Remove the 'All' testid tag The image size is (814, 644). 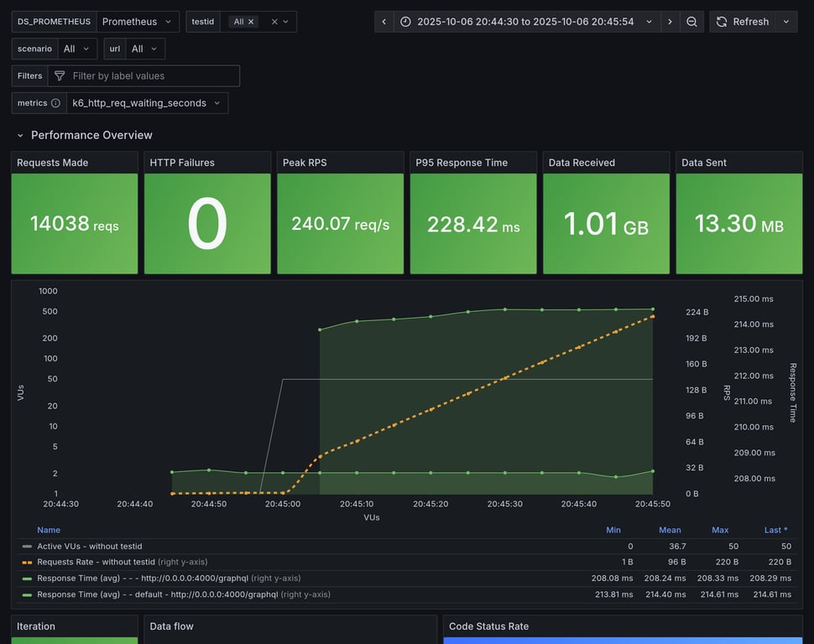coord(251,22)
